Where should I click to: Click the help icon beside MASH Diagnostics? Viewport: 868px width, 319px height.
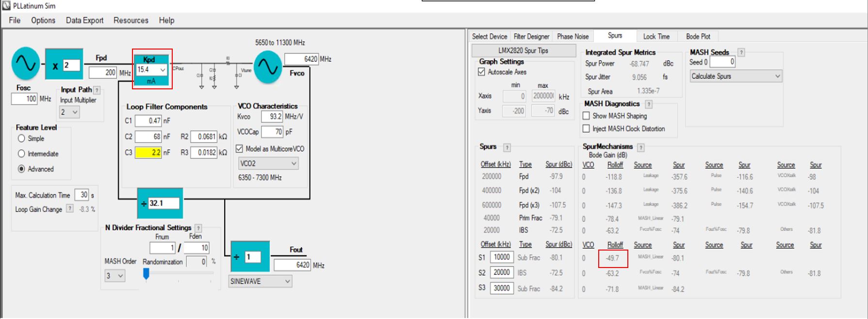click(649, 104)
